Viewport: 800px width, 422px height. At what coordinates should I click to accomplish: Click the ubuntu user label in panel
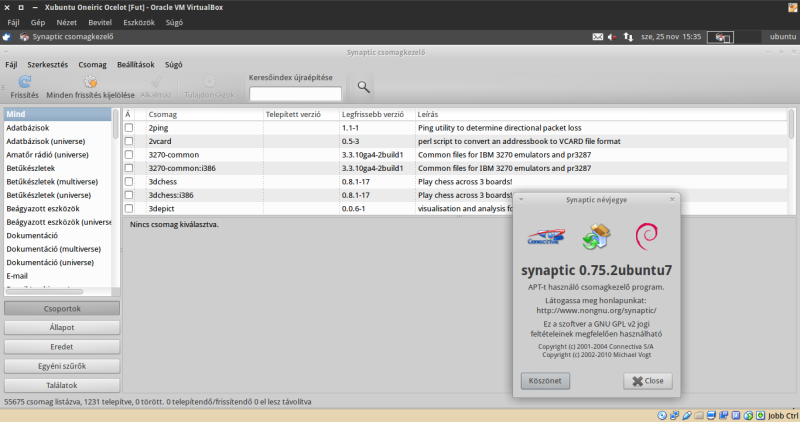[783, 37]
